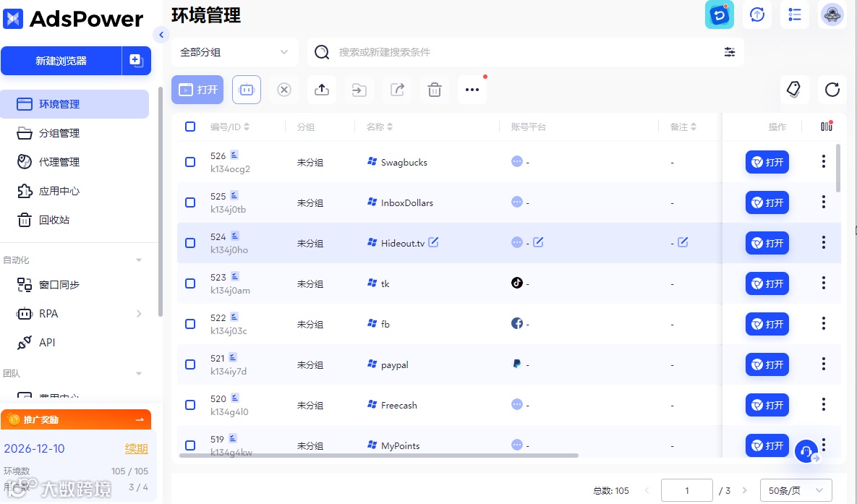The height and width of the screenshot is (504, 857).
Task: Click the move-to-group arrow toolbar icon
Action: [x=359, y=90]
